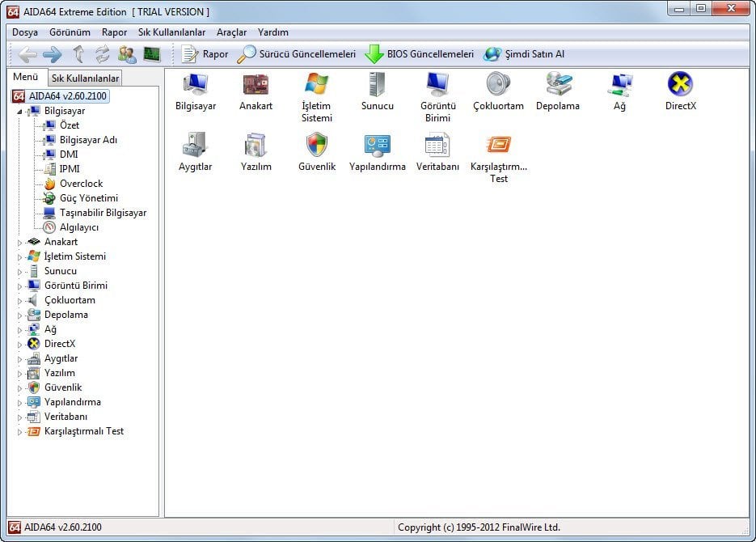Open the Görünüm menu

pos(70,32)
